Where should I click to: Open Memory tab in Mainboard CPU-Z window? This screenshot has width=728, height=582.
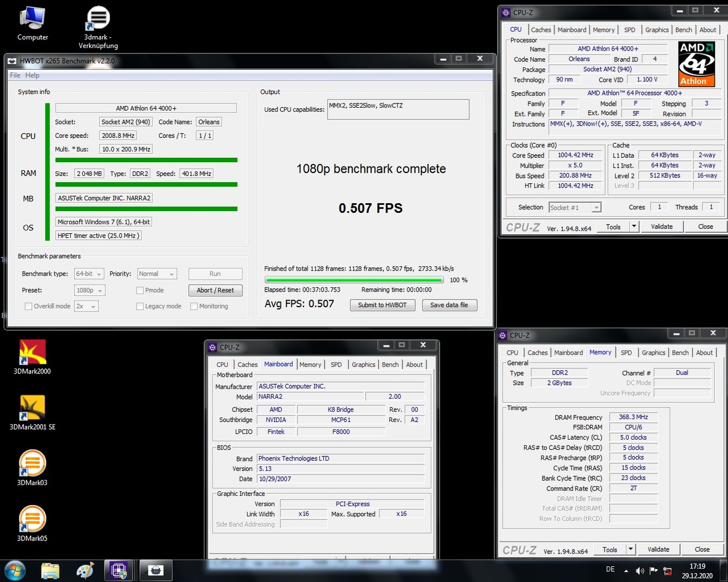click(x=310, y=365)
